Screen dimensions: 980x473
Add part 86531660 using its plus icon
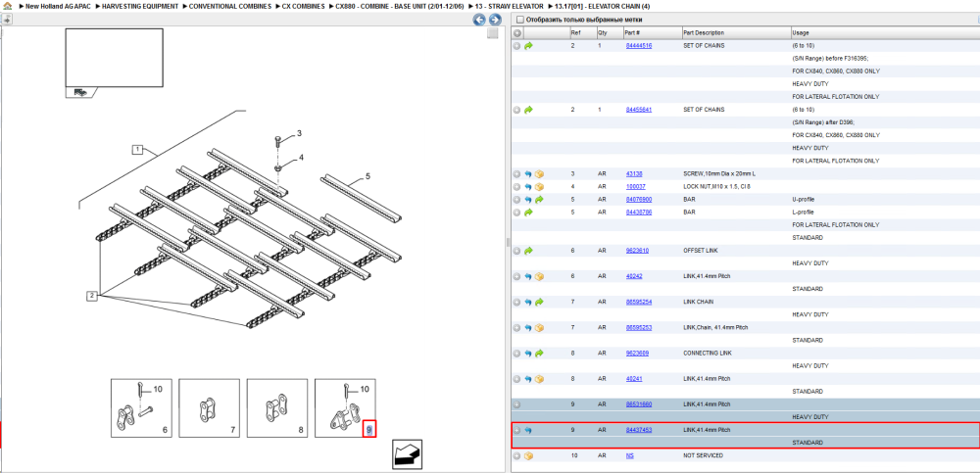(516, 404)
